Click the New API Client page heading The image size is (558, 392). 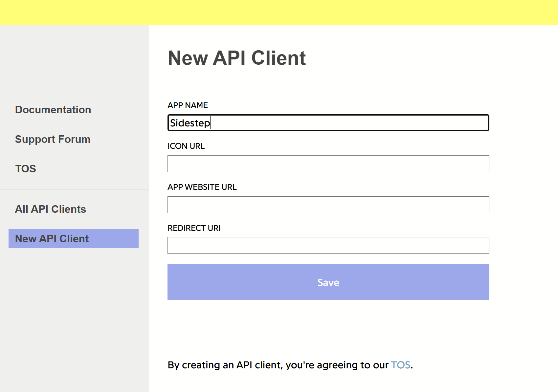click(x=237, y=58)
